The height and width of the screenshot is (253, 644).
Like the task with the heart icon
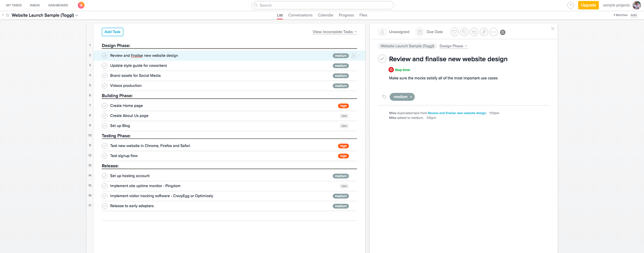click(455, 32)
